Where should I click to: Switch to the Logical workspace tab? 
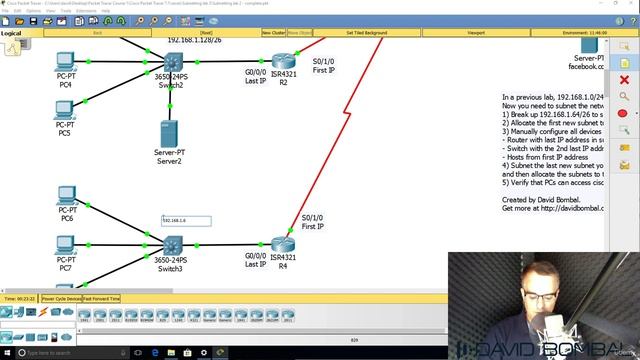click(x=11, y=33)
